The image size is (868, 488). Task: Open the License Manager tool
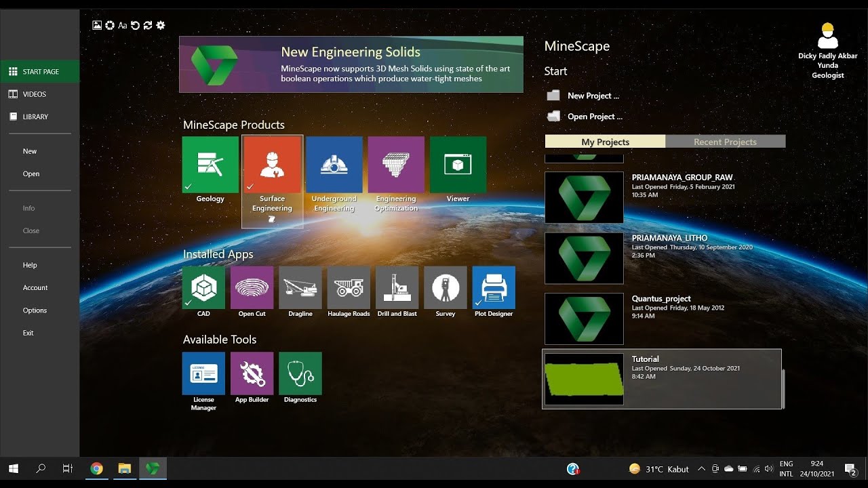(203, 373)
